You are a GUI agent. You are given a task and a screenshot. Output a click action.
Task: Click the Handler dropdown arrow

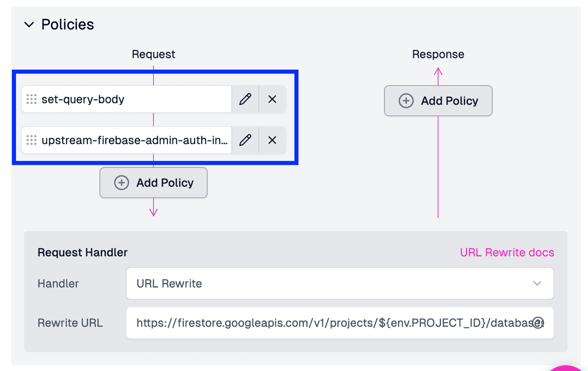pos(537,283)
